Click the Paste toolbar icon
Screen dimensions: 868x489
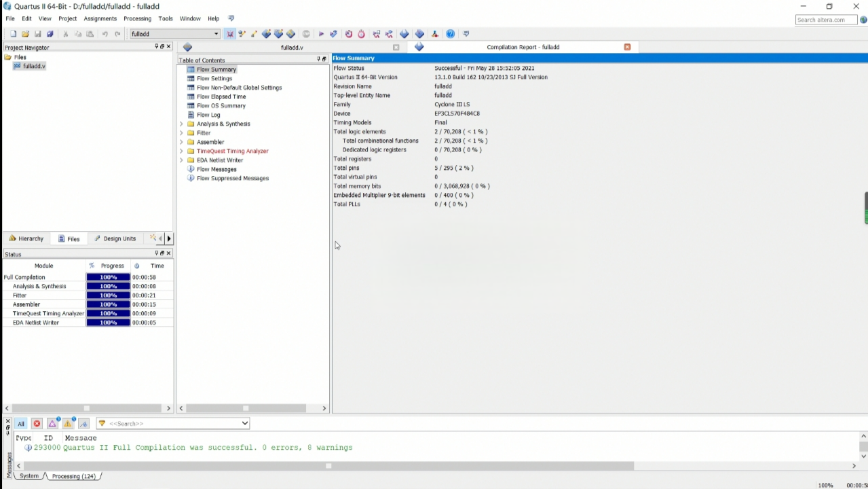90,34
